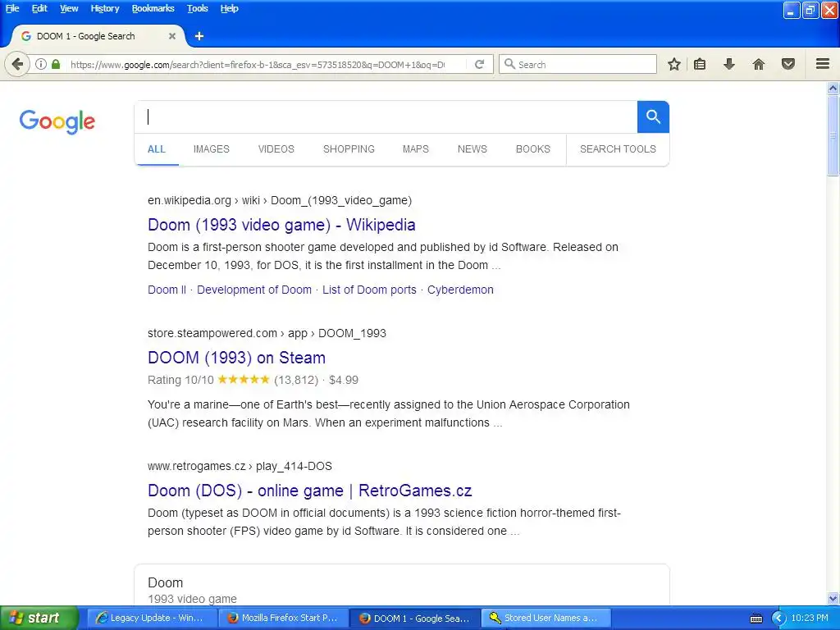Viewport: 840px width, 630px height.
Task: Click the 10:23 PM taskbar clock
Action: click(810, 618)
